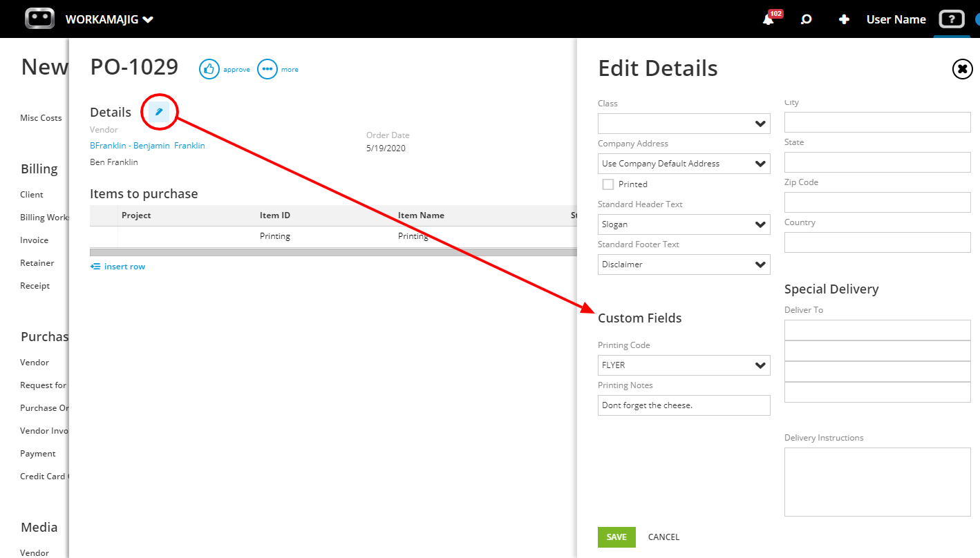Open the BFranklin - Benjamin Franklin vendor link
The image size is (980, 558).
pyautogui.click(x=147, y=146)
